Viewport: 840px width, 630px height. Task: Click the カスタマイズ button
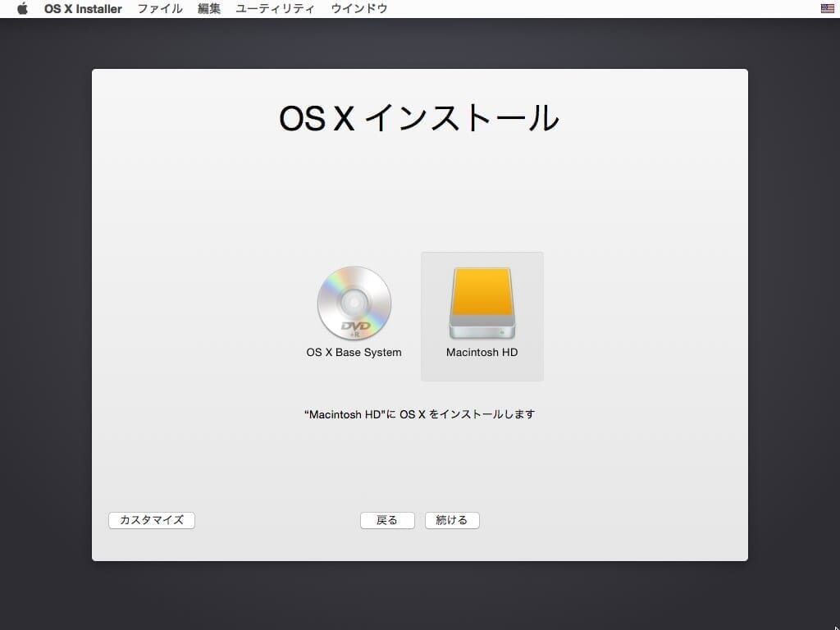pos(152,520)
